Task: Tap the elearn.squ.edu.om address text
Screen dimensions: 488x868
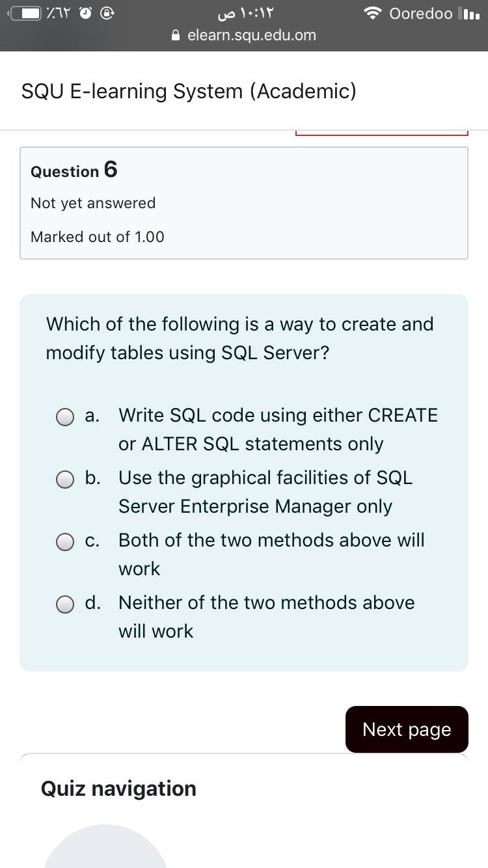Action: [251, 35]
